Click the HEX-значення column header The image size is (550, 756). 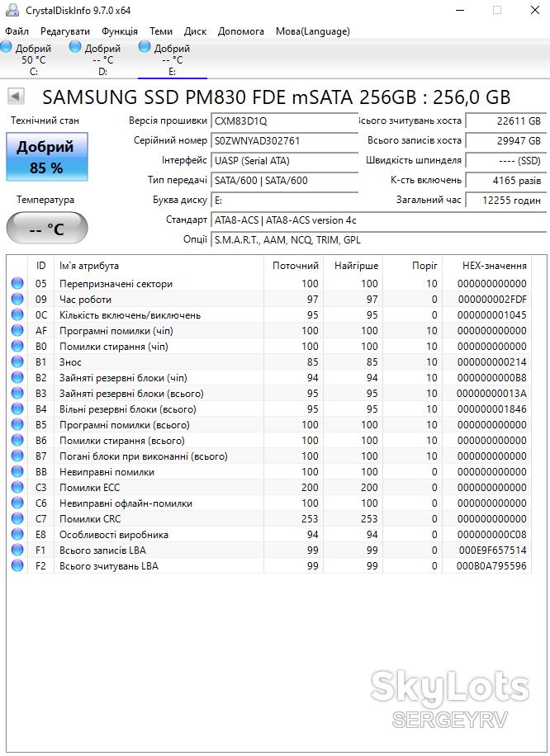click(x=486, y=265)
